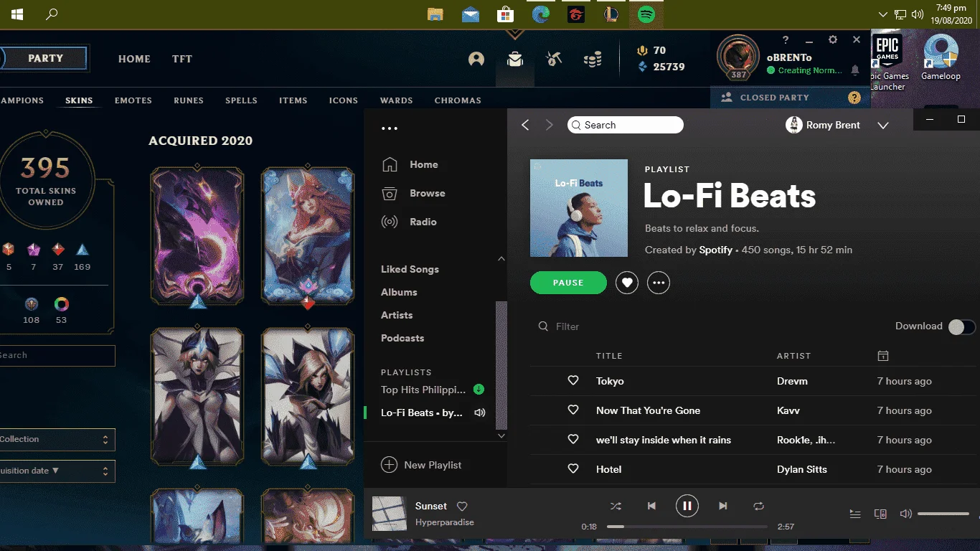Screen dimensions: 980x551
Task: Switch to the EMOTES tab
Action: point(133,100)
